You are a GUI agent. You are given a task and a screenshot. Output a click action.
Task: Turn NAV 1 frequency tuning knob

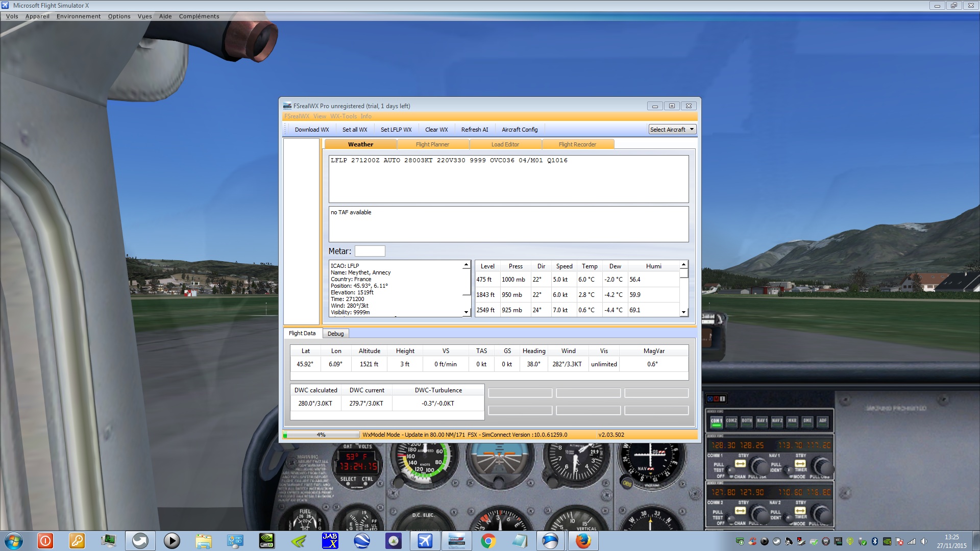821,466
